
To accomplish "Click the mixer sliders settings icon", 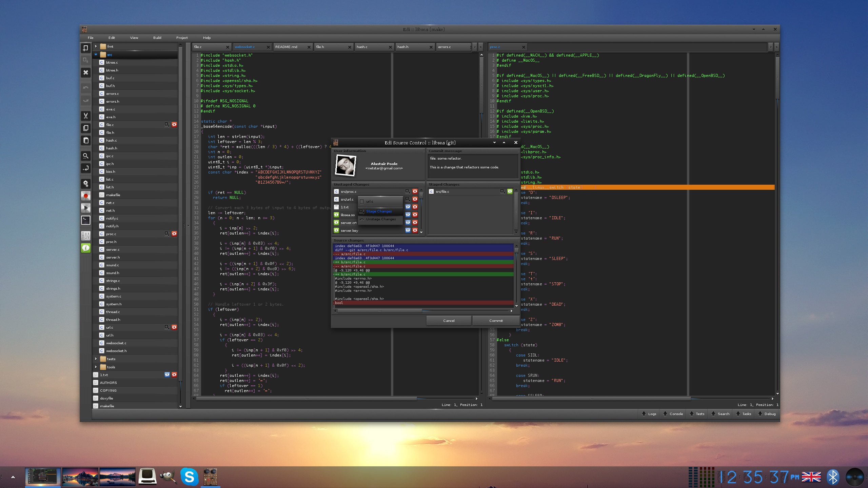I will (86, 235).
